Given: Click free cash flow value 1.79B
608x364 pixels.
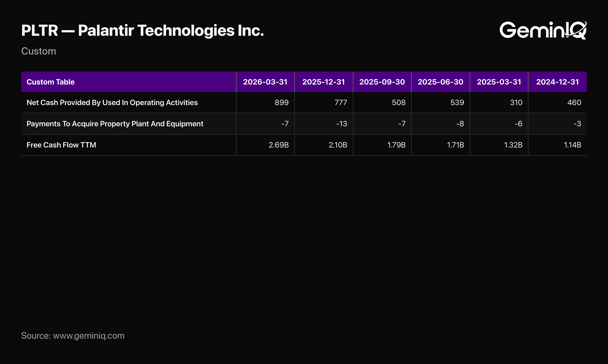Looking at the screenshot, I should (396, 145).
